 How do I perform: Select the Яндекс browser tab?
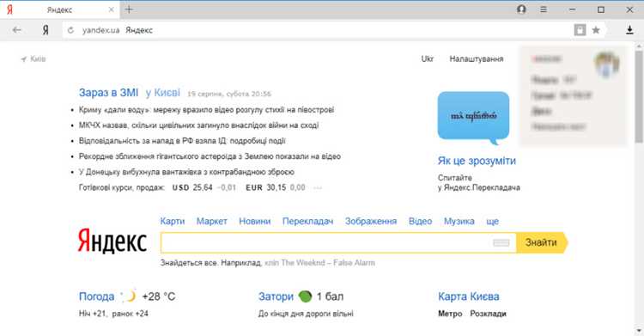pos(59,9)
